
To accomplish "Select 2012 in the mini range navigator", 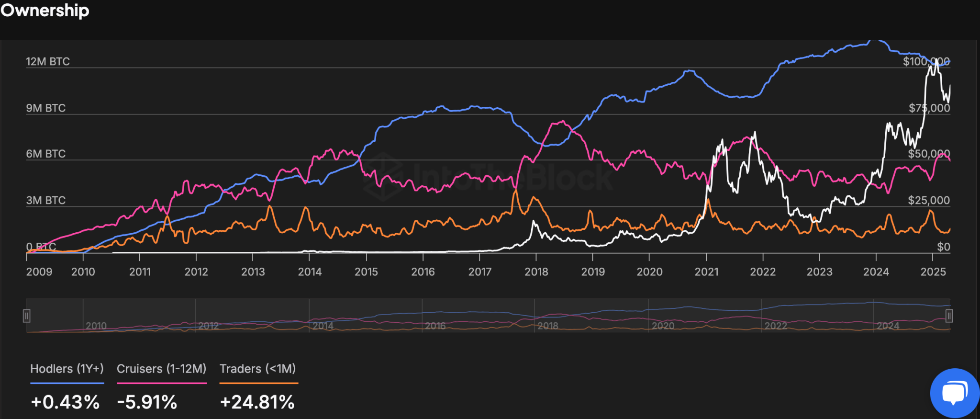I will [x=208, y=326].
